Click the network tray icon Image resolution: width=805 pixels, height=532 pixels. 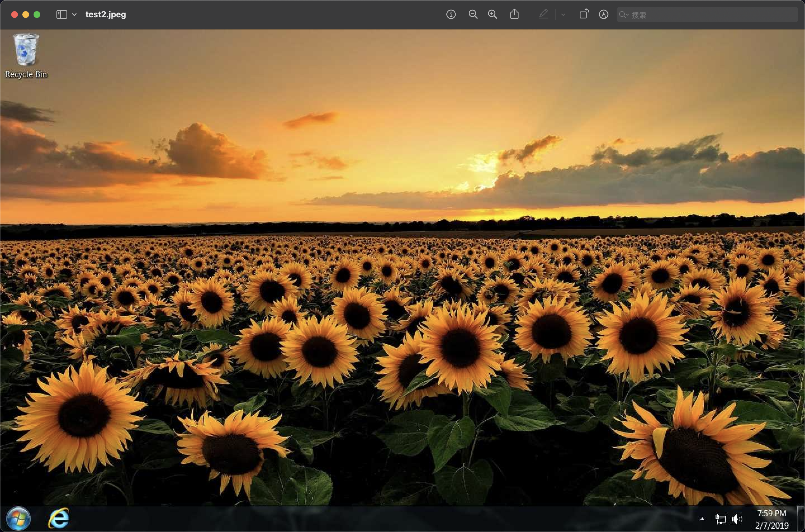pos(720,519)
